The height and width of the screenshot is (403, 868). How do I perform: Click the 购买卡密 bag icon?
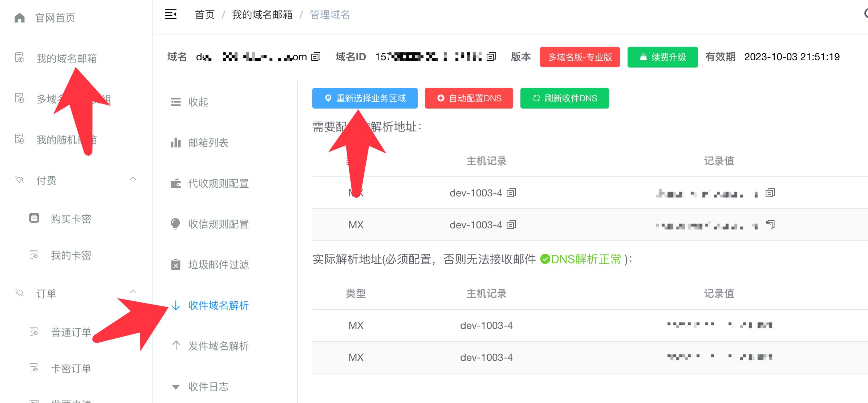click(34, 218)
